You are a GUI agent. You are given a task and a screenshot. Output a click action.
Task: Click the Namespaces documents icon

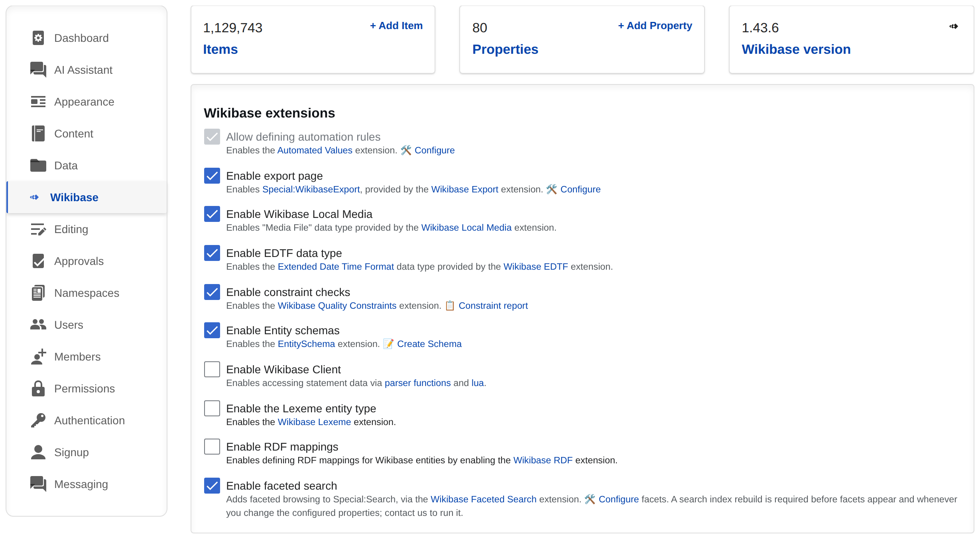(x=38, y=293)
